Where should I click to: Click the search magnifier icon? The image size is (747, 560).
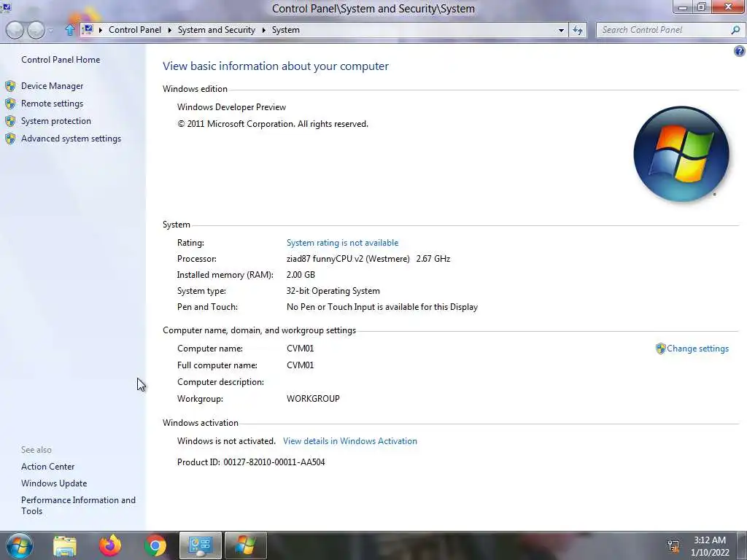[x=735, y=30]
